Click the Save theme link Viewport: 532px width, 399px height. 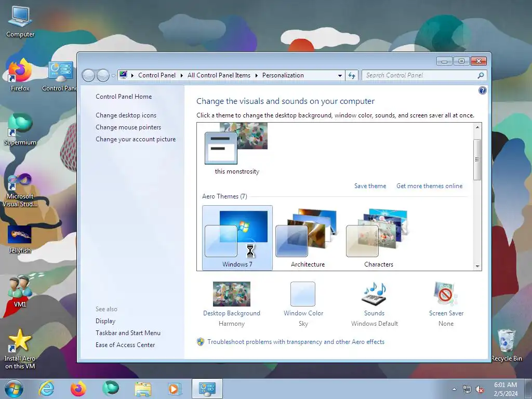370,186
